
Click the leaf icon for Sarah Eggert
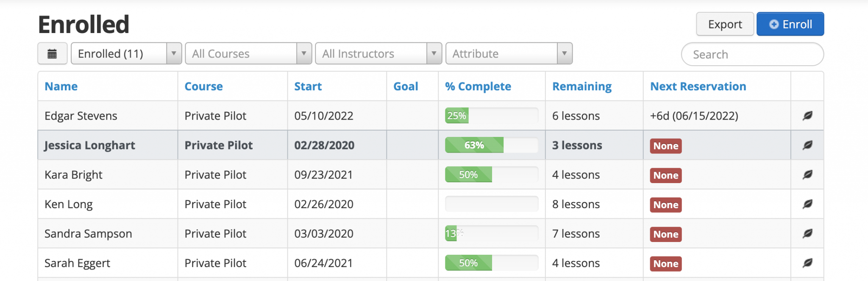tap(807, 263)
